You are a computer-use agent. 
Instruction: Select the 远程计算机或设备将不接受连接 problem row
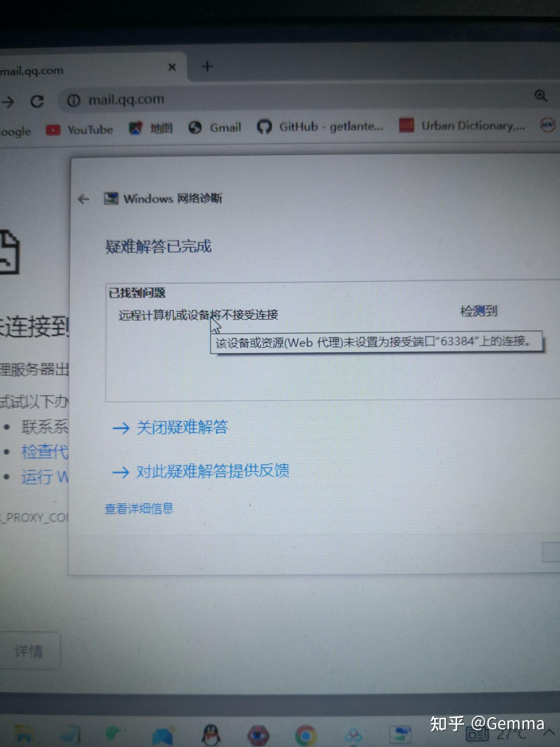[198, 315]
